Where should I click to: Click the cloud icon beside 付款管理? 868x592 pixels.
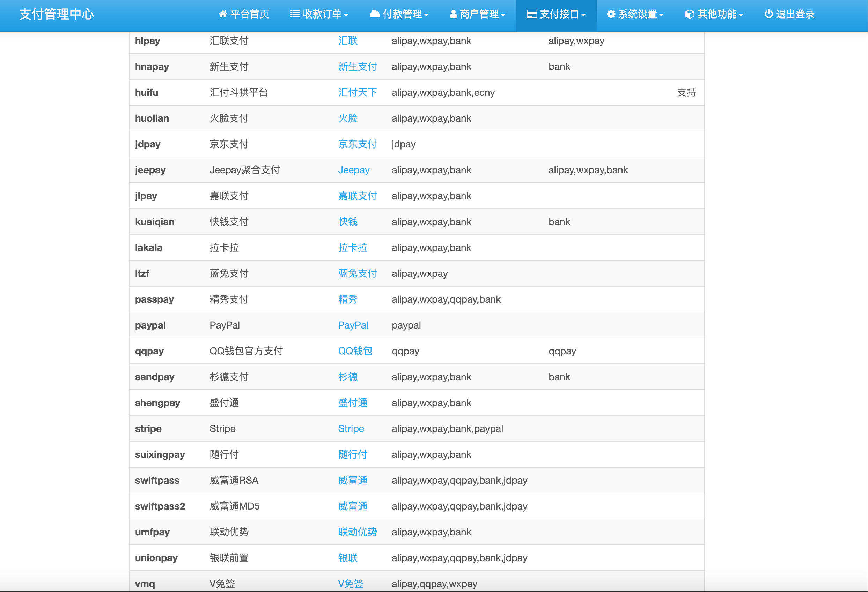(x=375, y=14)
